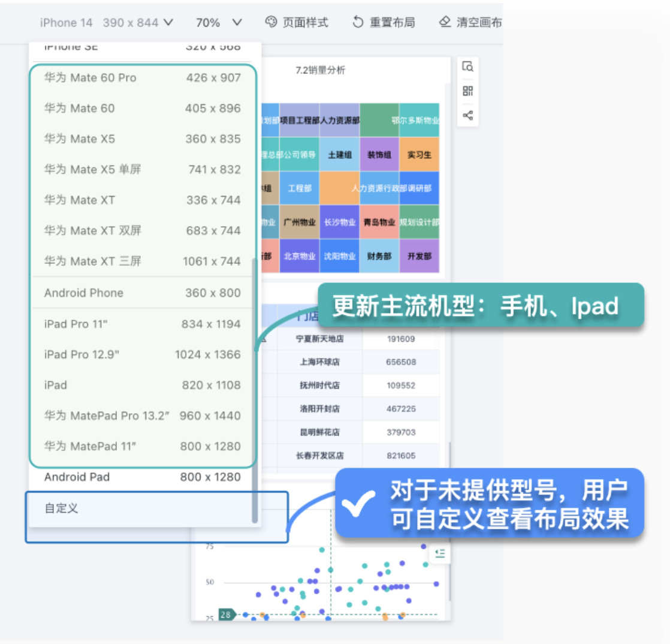Click the device list scrollbar
Viewport: 670px width, 644px height.
(255, 389)
